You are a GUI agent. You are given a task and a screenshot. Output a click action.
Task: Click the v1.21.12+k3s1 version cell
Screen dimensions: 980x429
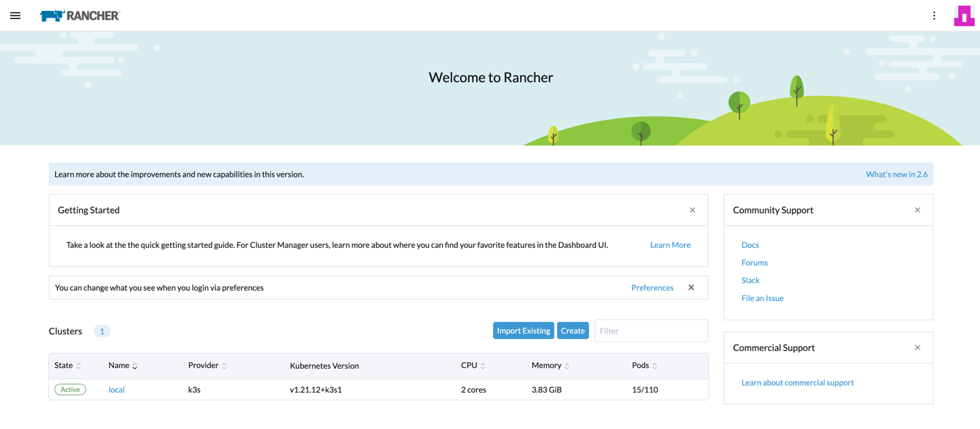[x=316, y=390]
